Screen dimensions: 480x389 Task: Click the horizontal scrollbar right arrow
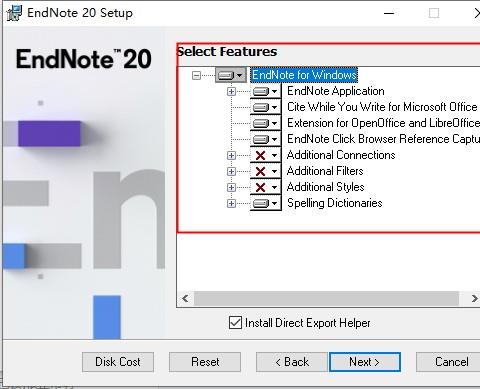click(x=474, y=298)
